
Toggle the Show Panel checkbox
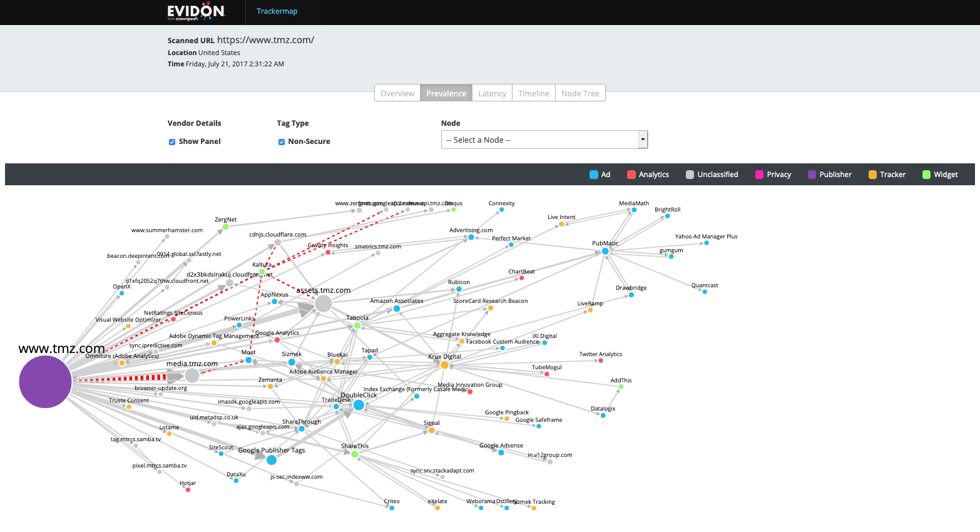(x=172, y=142)
